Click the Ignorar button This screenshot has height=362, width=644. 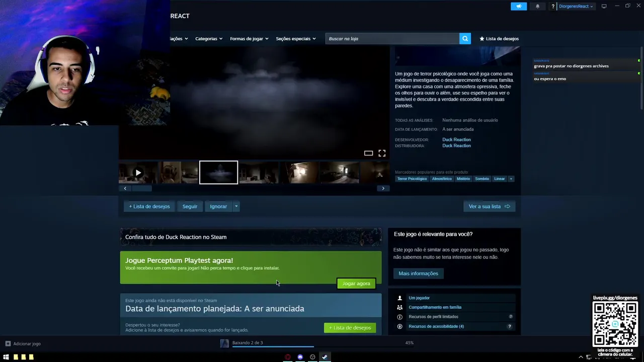[218, 206]
